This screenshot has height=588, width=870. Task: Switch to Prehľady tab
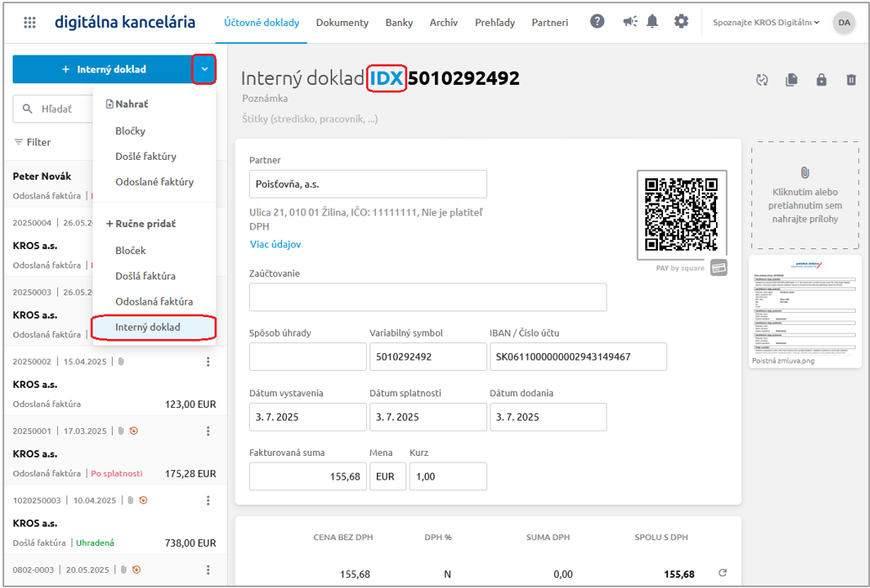coord(495,23)
